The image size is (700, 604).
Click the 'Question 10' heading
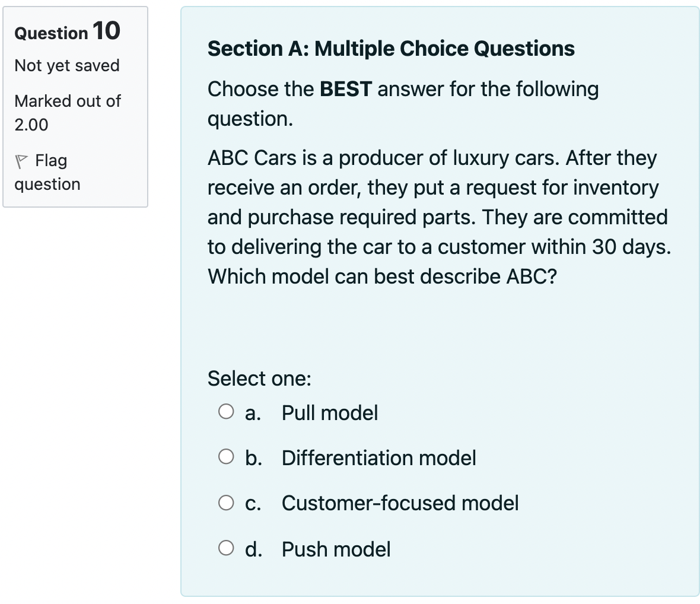(x=65, y=32)
